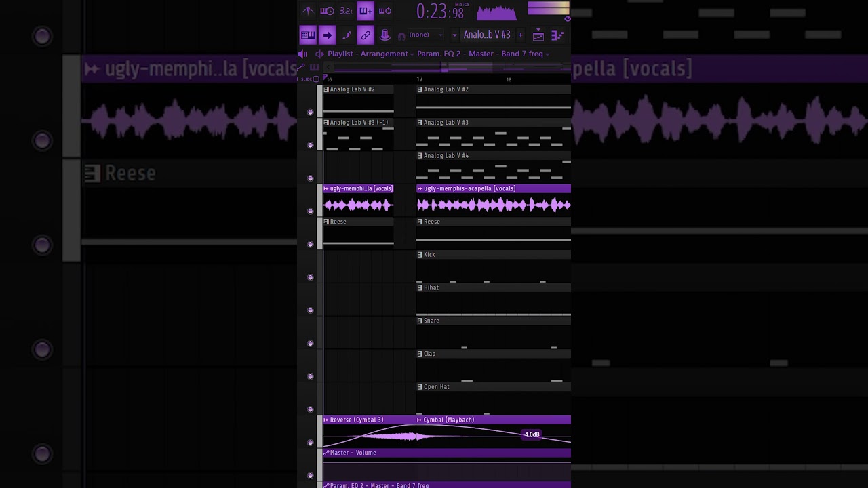Image resolution: width=868 pixels, height=488 pixels.
Task: Toggle wait for input before recording
Action: pos(327,11)
